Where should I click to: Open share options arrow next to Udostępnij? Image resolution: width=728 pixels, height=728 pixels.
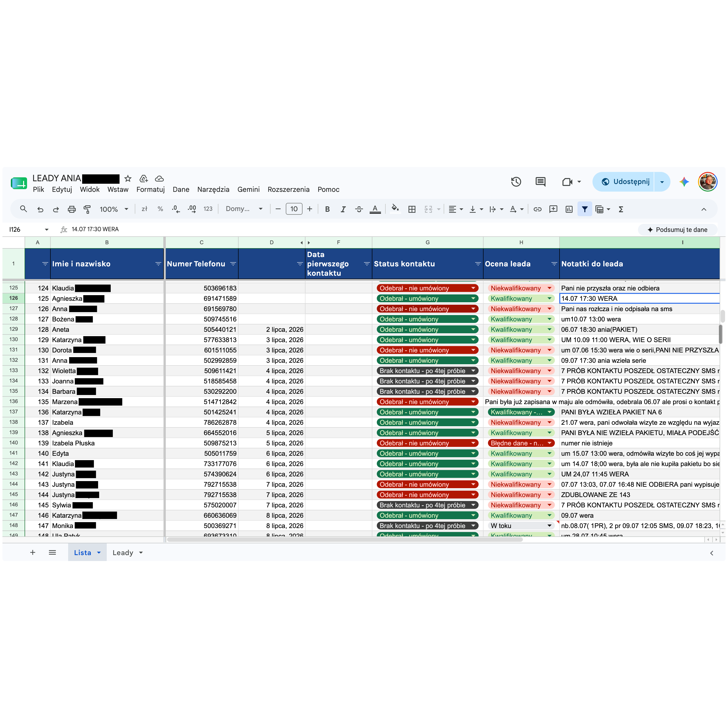662,182
